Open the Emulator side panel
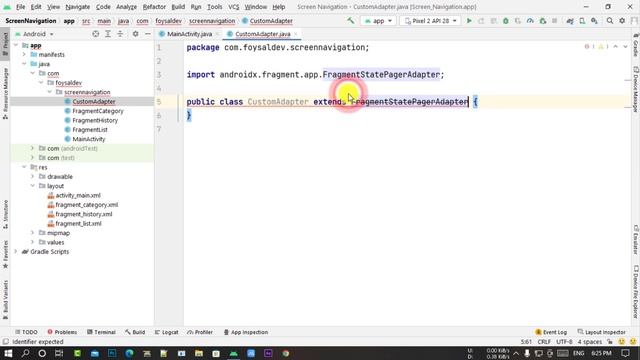The height and width of the screenshot is (360, 640). tap(636, 240)
